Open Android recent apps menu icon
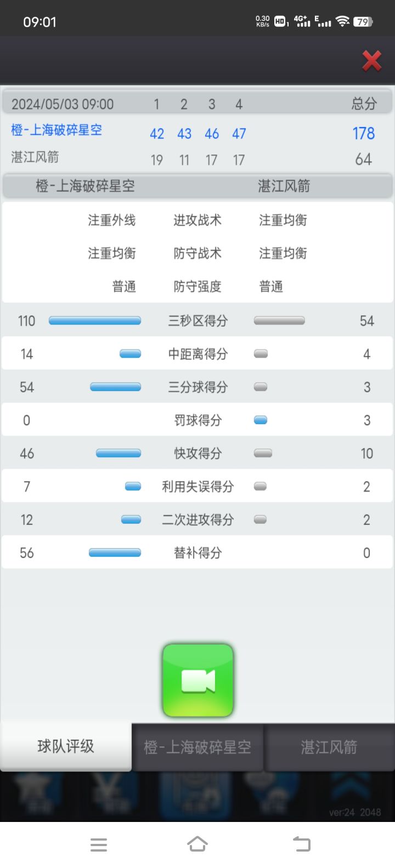395x868 pixels. tap(99, 844)
